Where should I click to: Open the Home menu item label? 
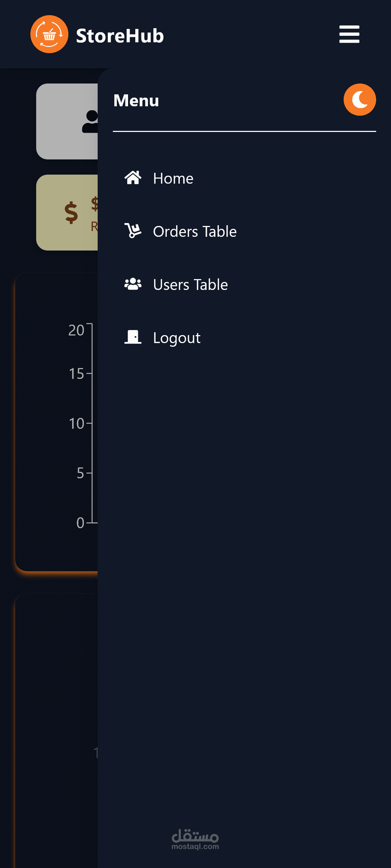click(x=173, y=179)
